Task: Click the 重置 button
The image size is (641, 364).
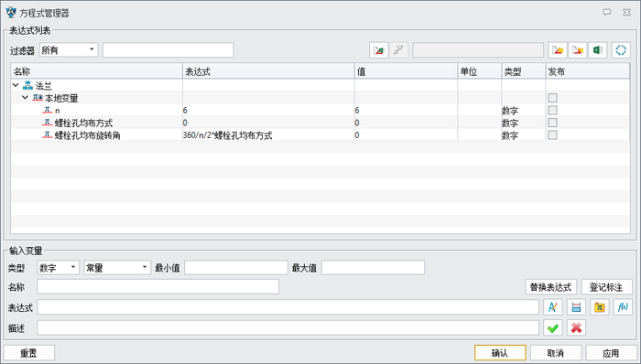Action: click(x=29, y=353)
